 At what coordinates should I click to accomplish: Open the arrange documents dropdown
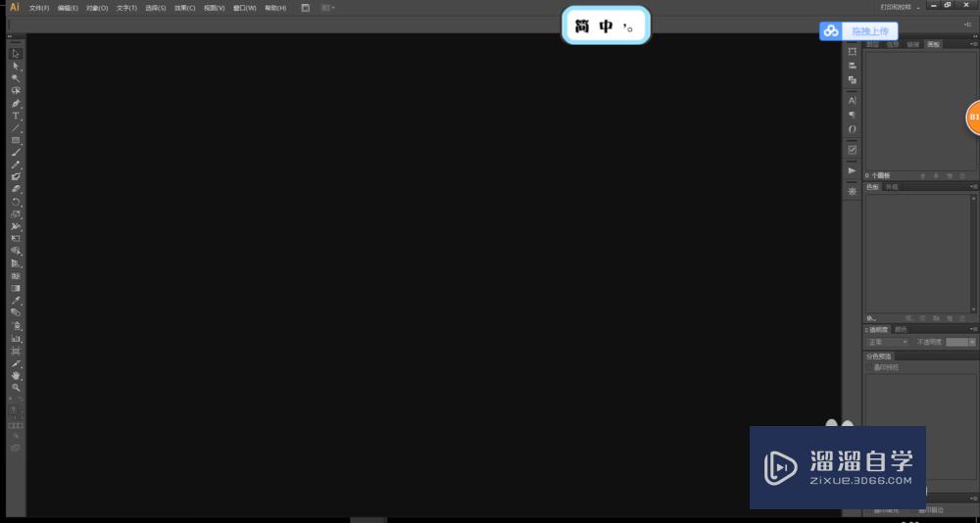click(327, 8)
